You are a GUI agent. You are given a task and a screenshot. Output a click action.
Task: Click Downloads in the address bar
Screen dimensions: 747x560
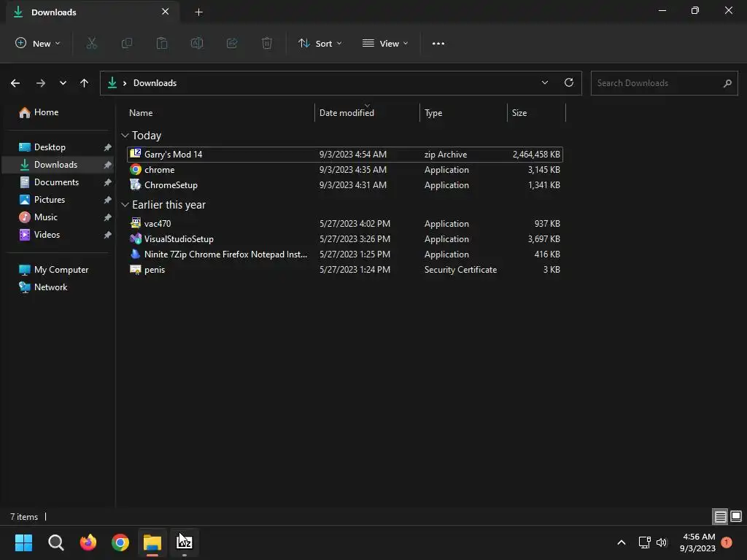tap(155, 83)
